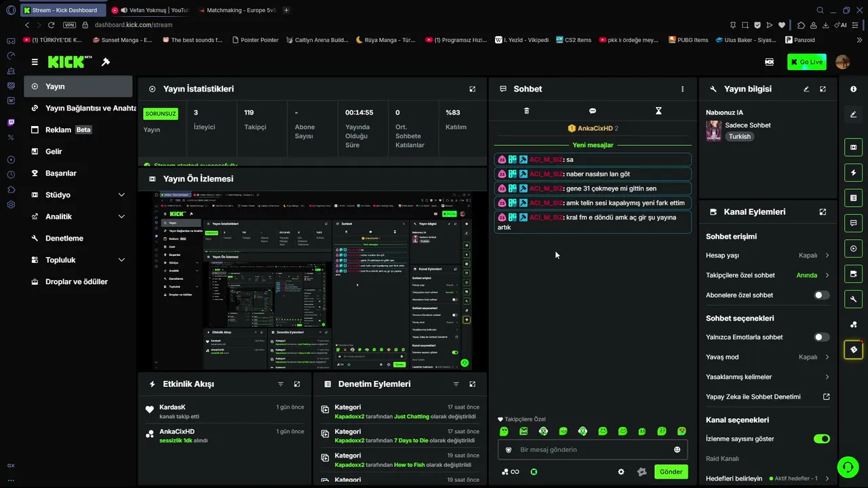Open Yapay Zeka ile Sohbet Denetimi link

coord(767,396)
